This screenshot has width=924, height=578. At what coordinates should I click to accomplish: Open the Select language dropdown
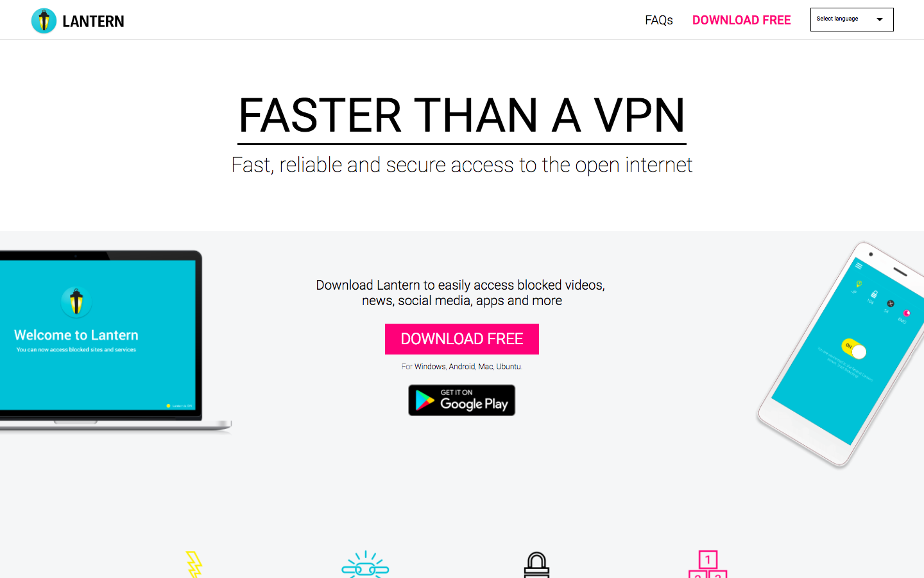tap(851, 19)
